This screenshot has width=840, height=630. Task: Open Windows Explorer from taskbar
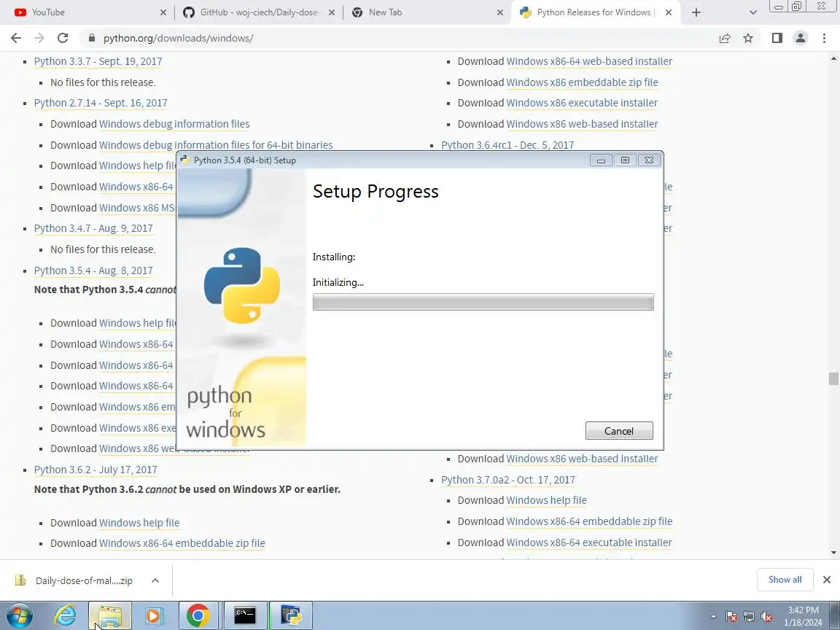coord(110,615)
